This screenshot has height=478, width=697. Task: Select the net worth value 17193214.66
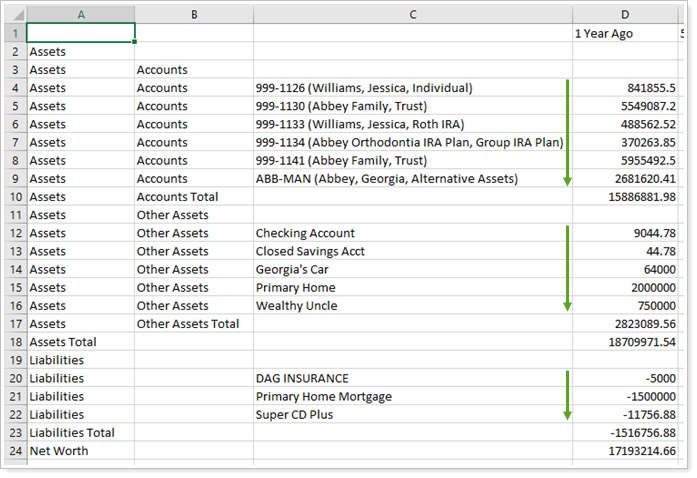(x=625, y=451)
